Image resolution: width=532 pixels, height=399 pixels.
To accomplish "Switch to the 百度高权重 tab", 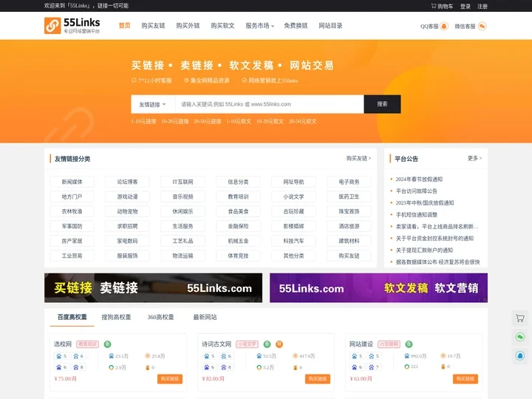I will point(72,317).
